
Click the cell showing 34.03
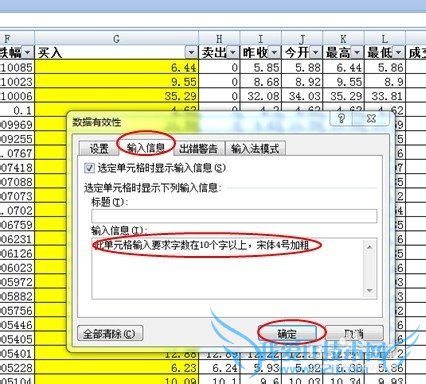click(x=302, y=96)
